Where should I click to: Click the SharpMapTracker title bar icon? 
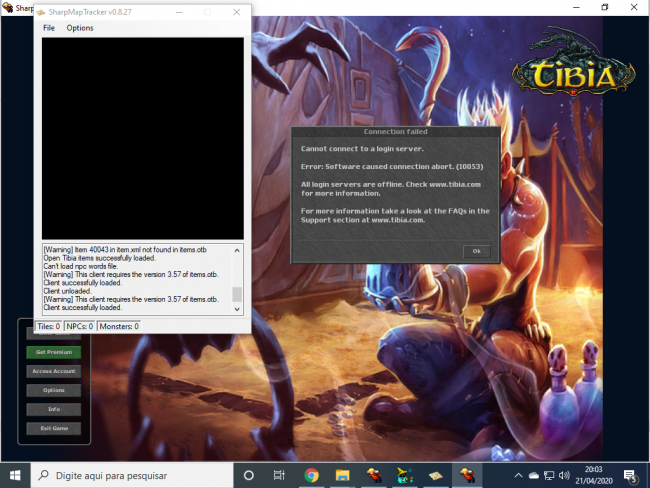[x=41, y=12]
